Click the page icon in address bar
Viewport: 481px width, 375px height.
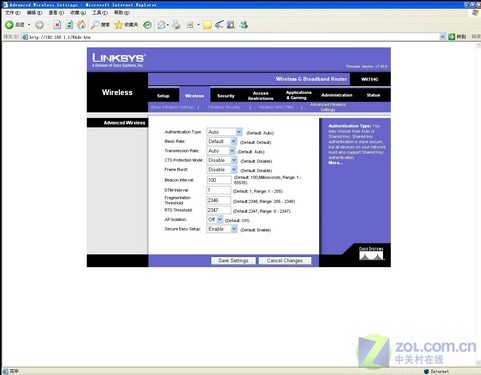[x=25, y=37]
